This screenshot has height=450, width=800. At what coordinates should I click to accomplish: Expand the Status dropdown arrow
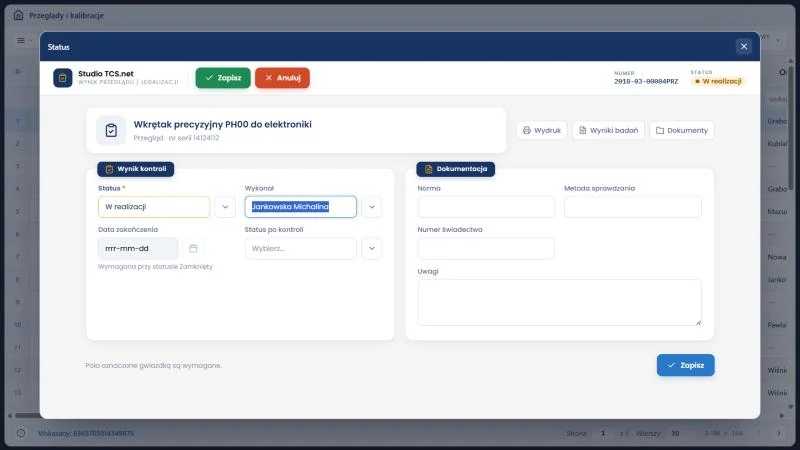(225, 207)
